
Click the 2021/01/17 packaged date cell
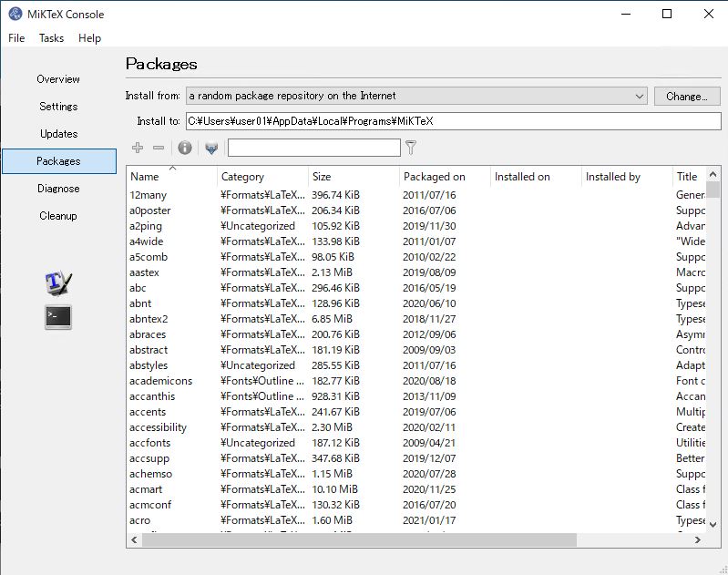pos(429,520)
